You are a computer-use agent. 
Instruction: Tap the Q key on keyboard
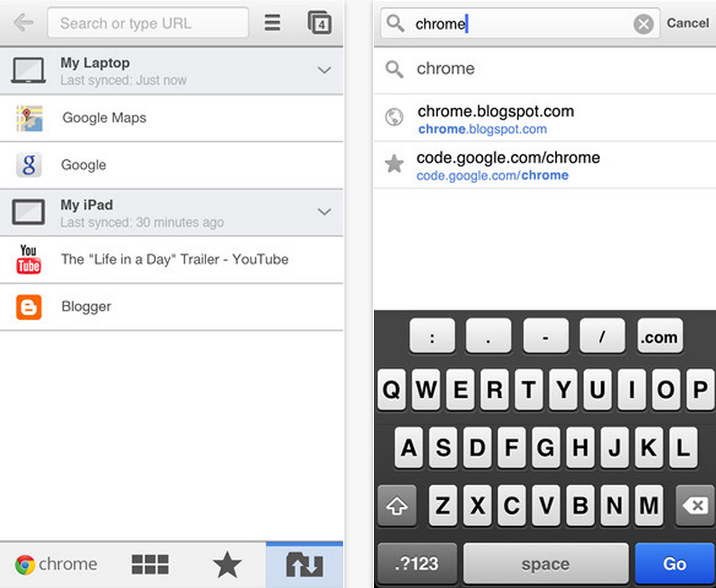coord(391,389)
